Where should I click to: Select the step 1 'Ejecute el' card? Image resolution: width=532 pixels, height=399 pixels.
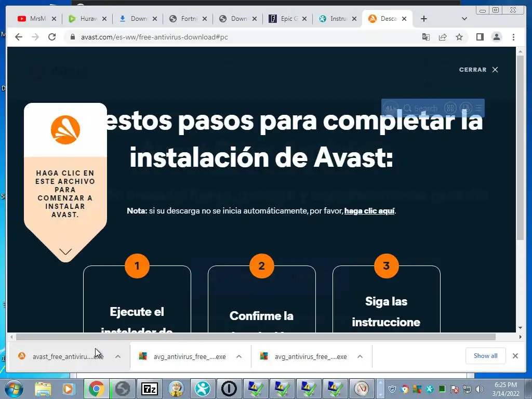click(137, 299)
